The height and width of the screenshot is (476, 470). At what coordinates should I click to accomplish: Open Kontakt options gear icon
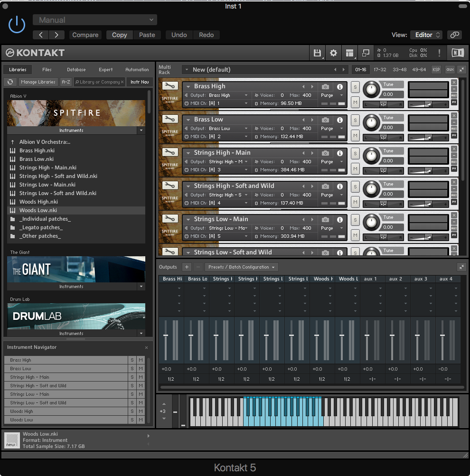point(333,53)
